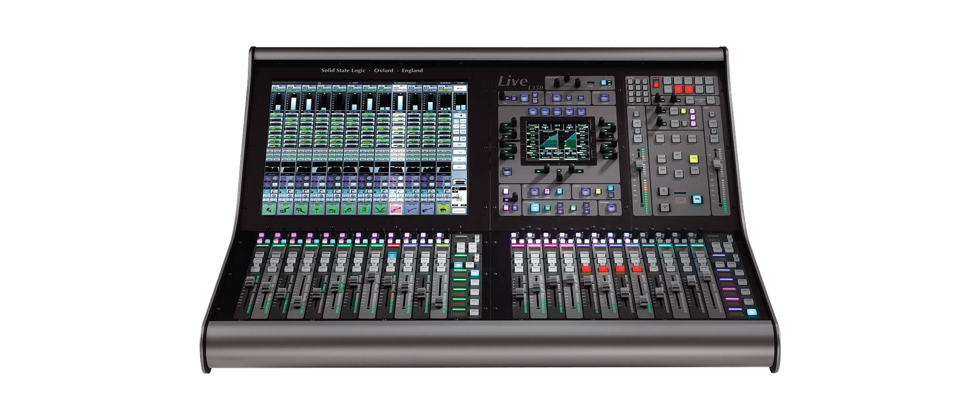Tap the crossed drumsticks icon on channel 008
This screenshot has height=420, width=980.
(x=381, y=208)
